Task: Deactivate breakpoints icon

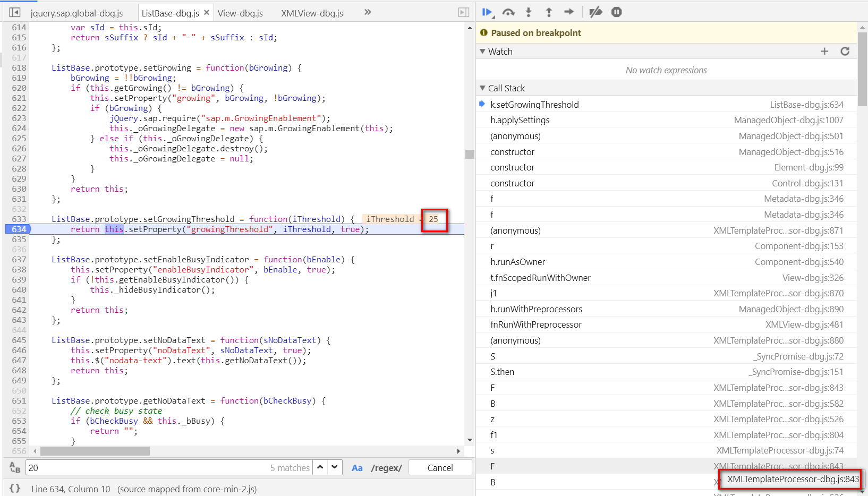Action: pyautogui.click(x=595, y=12)
